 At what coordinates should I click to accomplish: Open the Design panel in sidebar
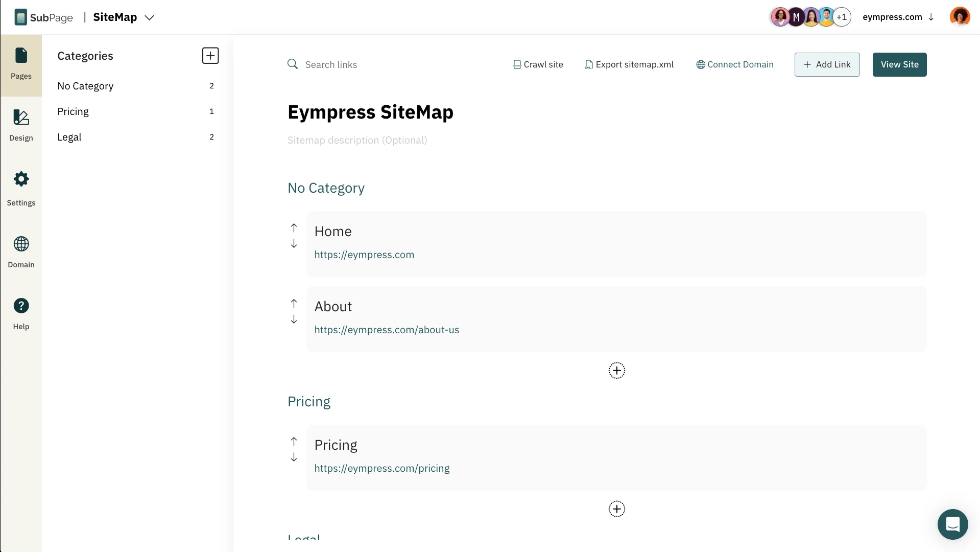pos(21,126)
